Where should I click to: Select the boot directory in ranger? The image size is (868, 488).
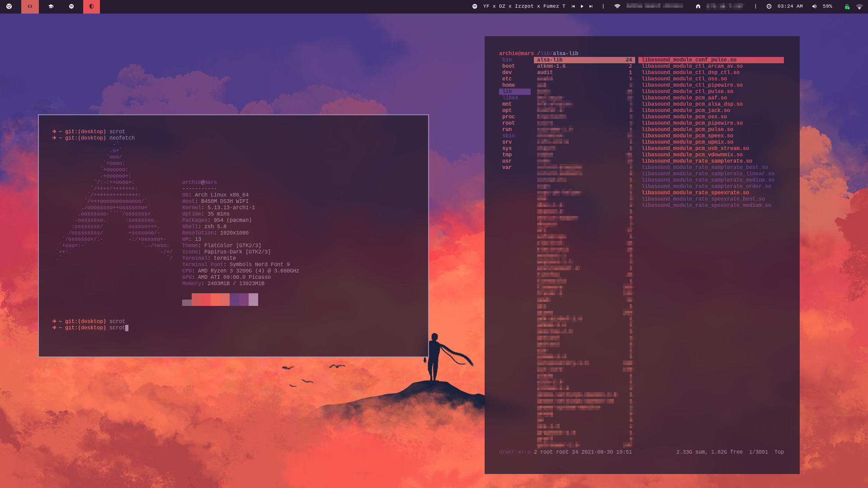[x=508, y=66]
